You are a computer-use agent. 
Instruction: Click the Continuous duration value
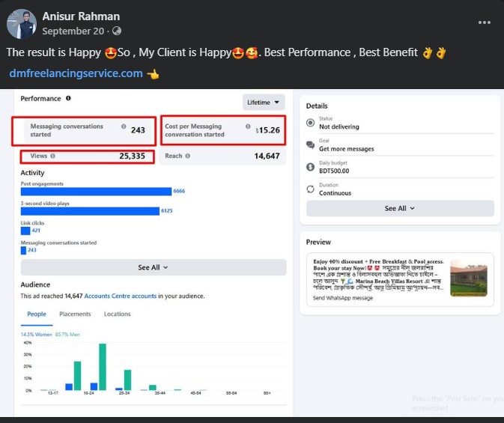pos(335,193)
